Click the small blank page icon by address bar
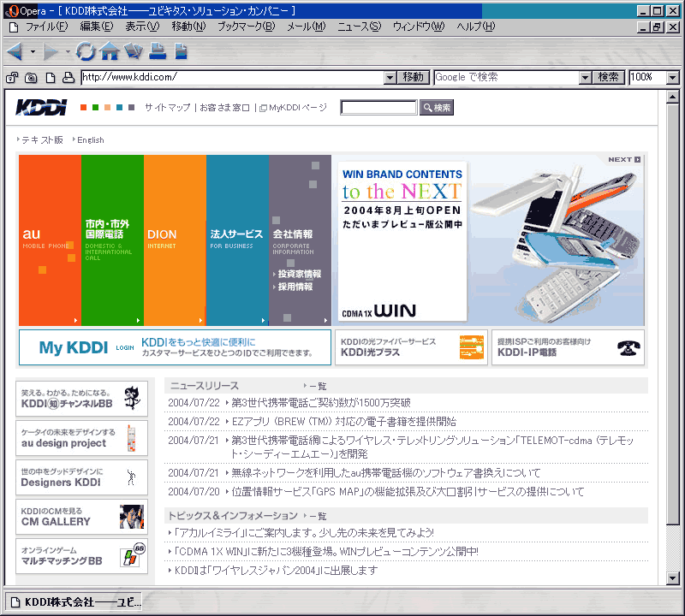This screenshot has height=616, width=685. point(51,78)
